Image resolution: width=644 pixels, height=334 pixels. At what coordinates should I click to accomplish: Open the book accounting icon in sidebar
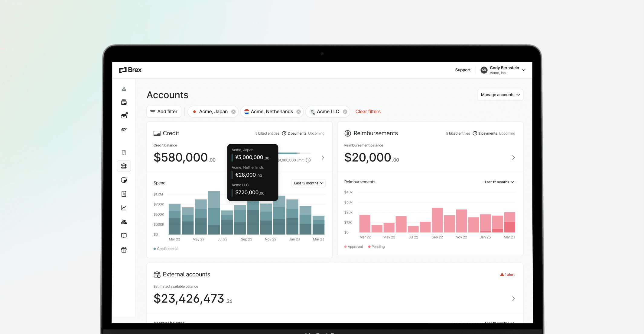[124, 236]
